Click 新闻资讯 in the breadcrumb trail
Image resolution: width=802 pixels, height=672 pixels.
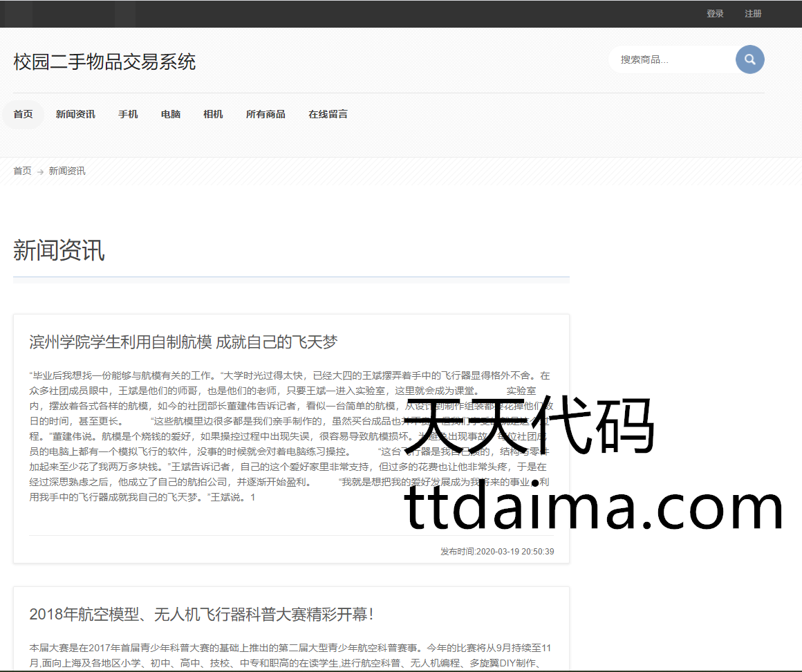click(x=67, y=171)
